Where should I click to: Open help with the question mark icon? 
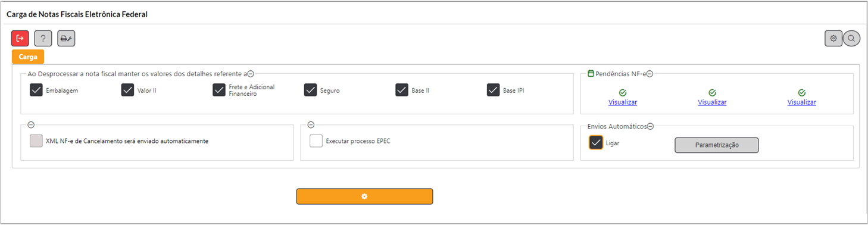tap(43, 39)
